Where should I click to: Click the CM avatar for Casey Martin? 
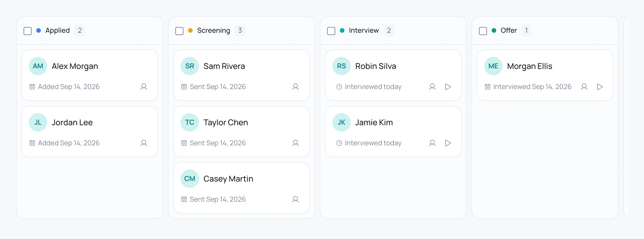tap(190, 179)
